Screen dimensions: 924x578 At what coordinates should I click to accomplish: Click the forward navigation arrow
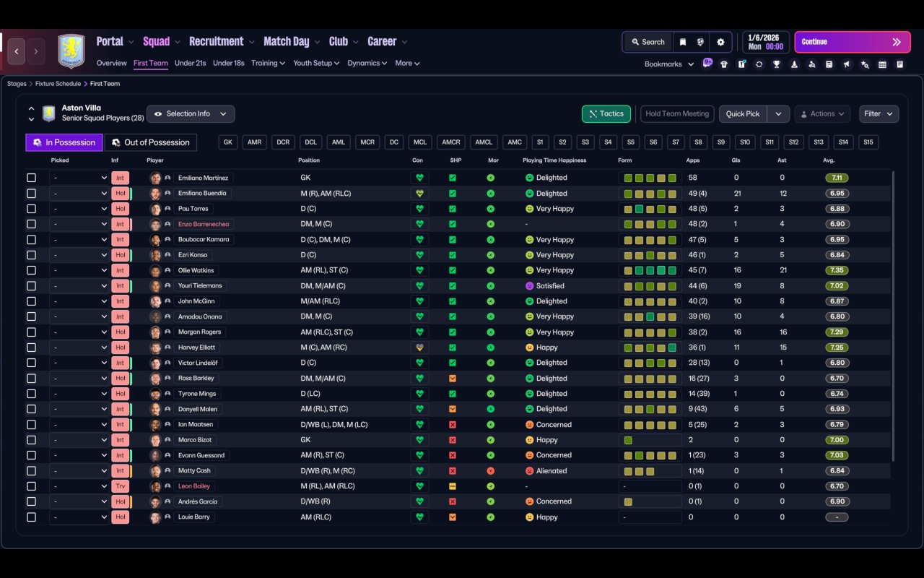pyautogui.click(x=36, y=52)
